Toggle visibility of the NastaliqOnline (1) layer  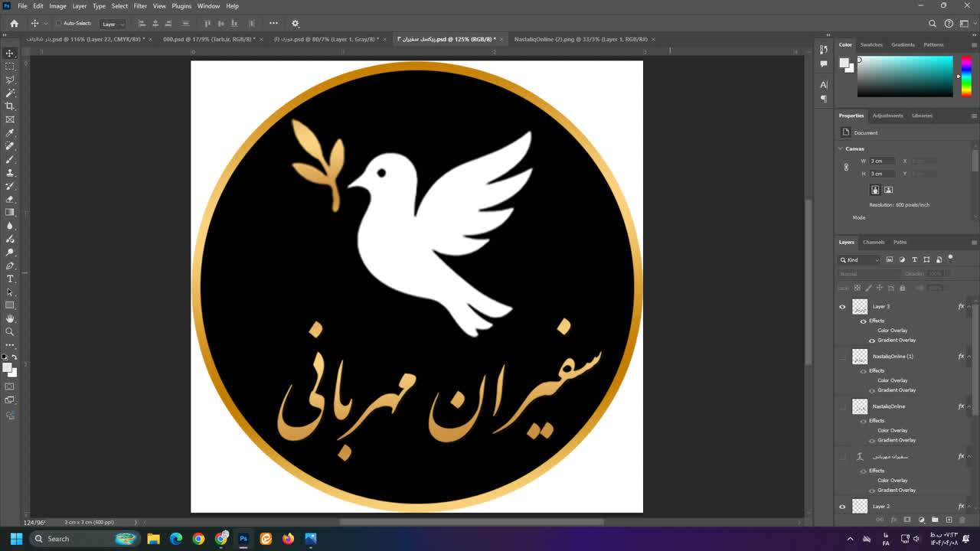click(841, 356)
